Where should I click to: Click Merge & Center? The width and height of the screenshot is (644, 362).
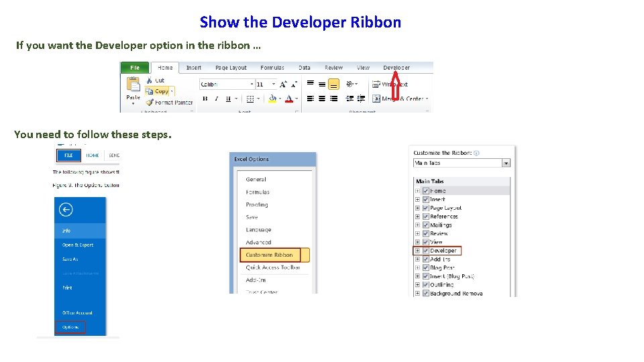click(x=398, y=99)
